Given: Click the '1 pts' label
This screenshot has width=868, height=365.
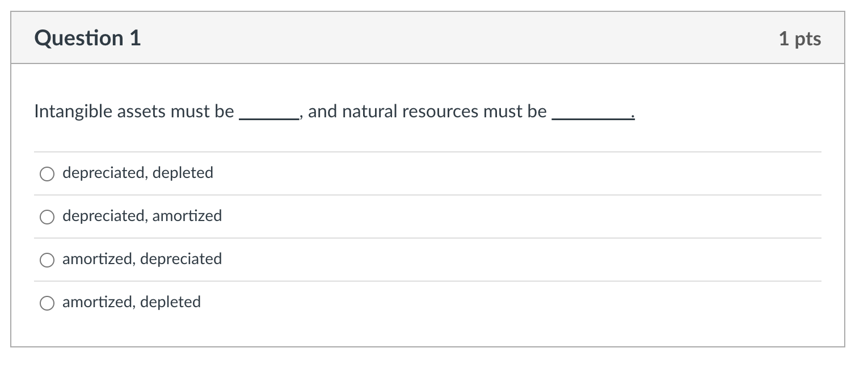Looking at the screenshot, I should tap(800, 39).
